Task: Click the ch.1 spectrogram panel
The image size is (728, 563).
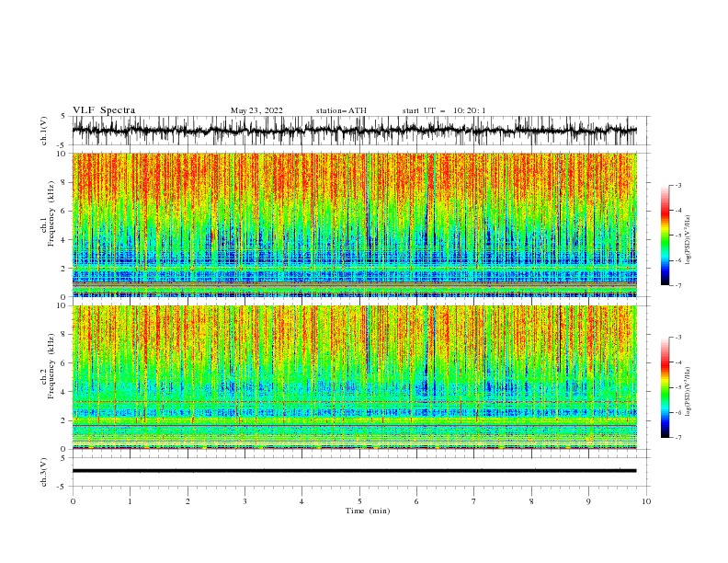Action: [x=354, y=224]
